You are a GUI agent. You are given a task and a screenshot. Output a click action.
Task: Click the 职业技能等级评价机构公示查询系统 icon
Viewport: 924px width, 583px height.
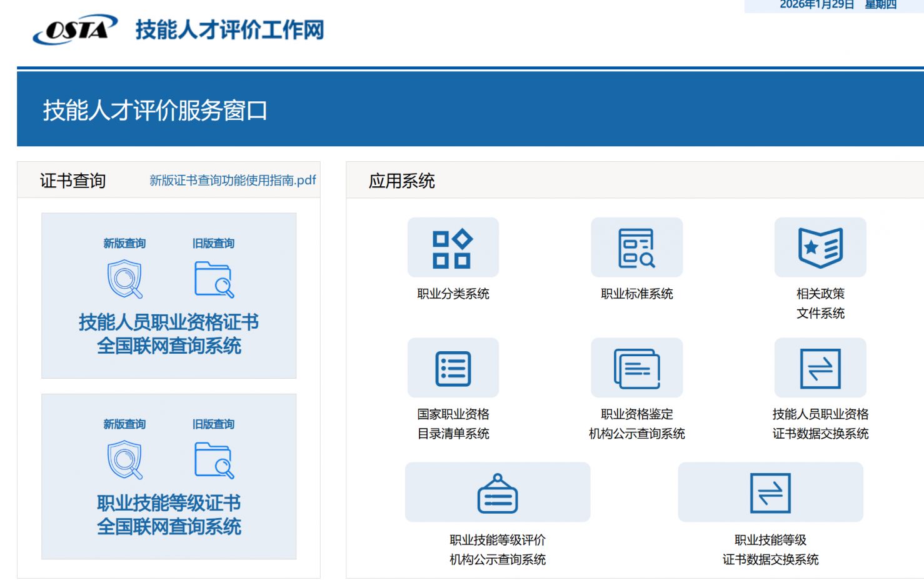(x=497, y=492)
